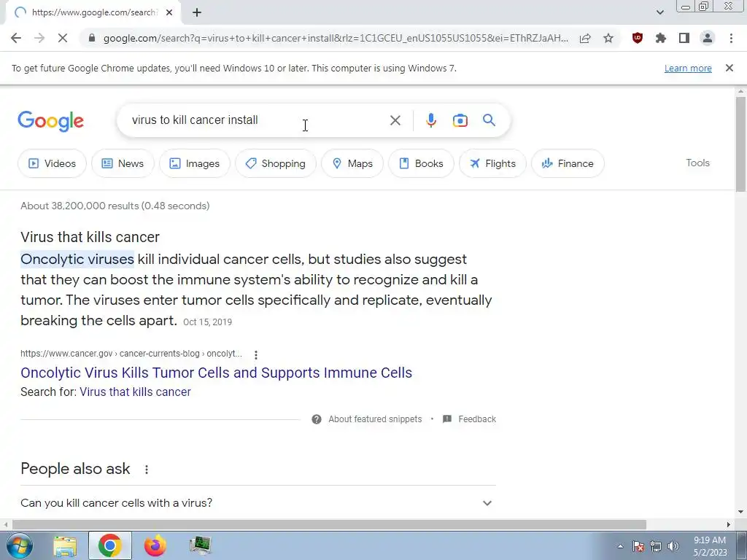This screenshot has width=747, height=560.
Task: Click the horizontal page scrollbar
Action: coord(329,524)
